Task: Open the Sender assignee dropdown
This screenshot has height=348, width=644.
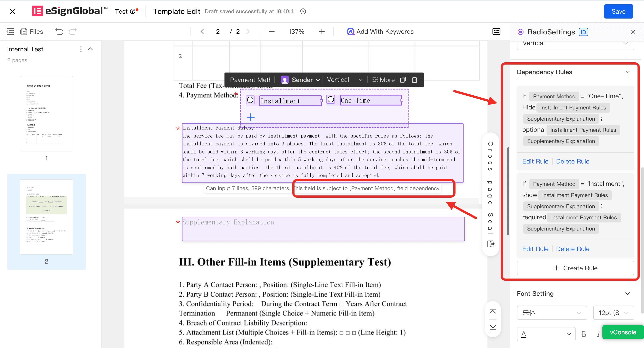Action: [301, 80]
